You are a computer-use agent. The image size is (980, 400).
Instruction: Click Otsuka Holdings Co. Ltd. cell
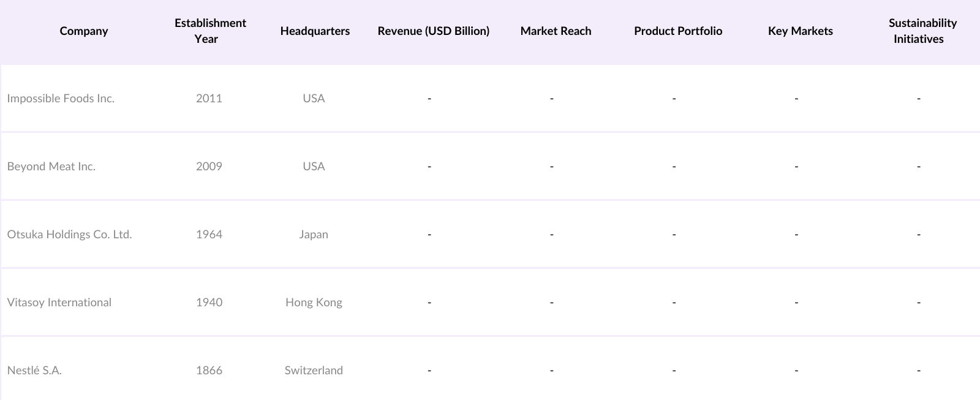pos(69,235)
